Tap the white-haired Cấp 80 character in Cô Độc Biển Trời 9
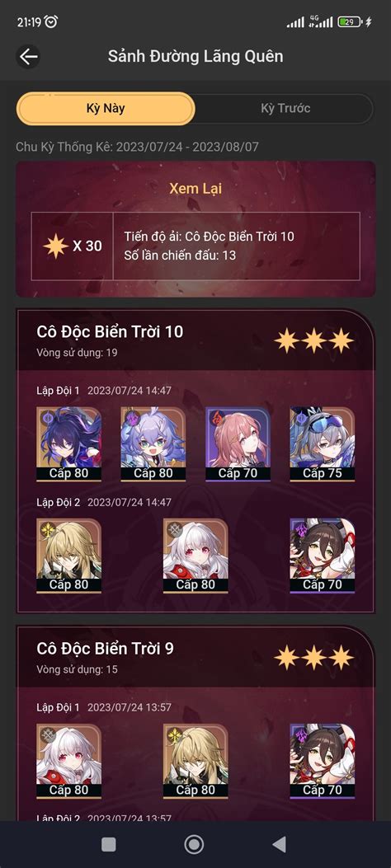The width and height of the screenshot is (391, 868). point(68,761)
